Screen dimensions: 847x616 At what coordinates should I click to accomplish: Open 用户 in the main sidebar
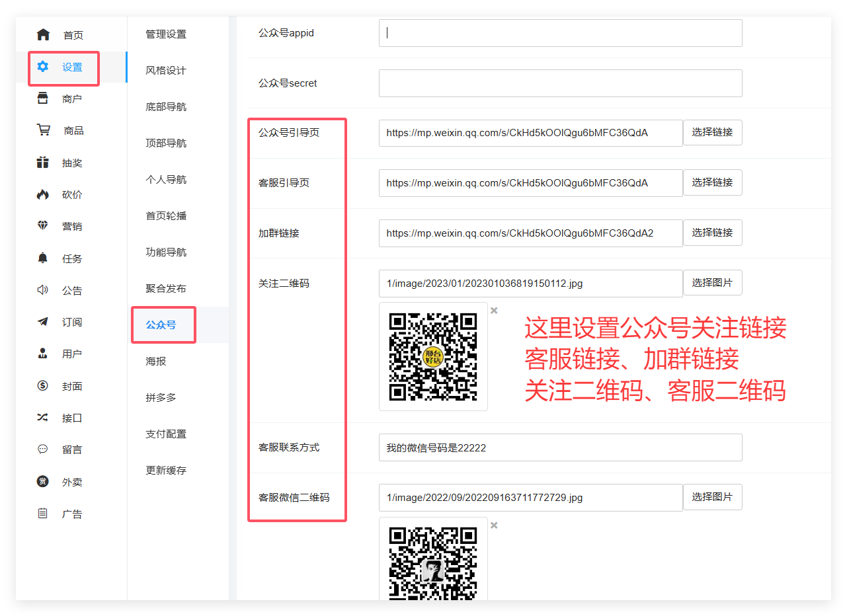click(x=72, y=354)
